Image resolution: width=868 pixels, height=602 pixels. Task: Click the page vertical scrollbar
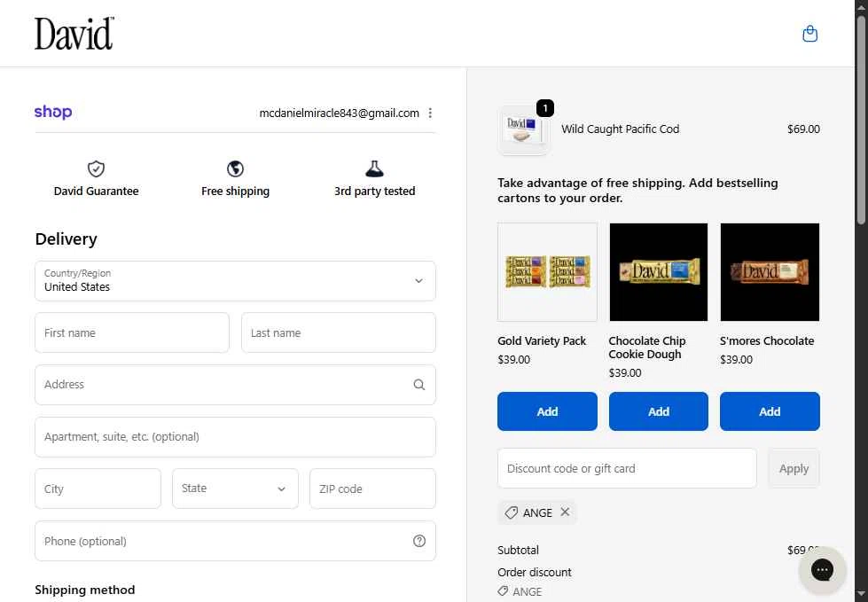(x=861, y=119)
